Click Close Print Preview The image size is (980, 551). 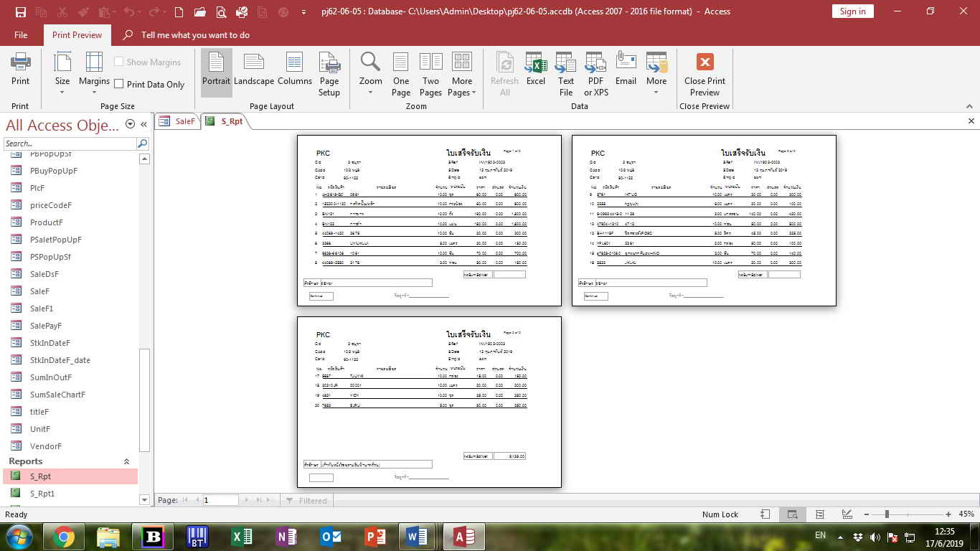[x=705, y=73]
